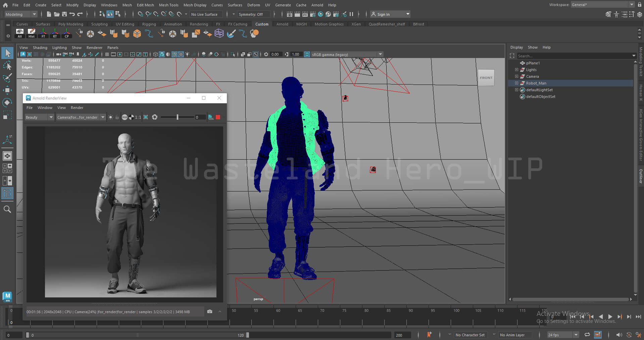644x340 pixels.
Task: Click the 'Hist' delete history shelf button
Action: (32, 34)
